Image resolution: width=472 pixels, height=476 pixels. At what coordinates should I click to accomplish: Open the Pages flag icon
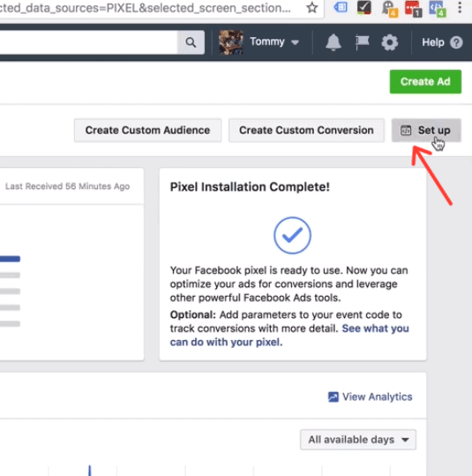(362, 42)
